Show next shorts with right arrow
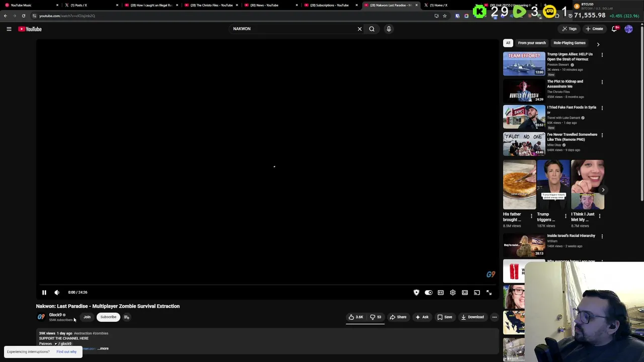This screenshot has width=644, height=362. pyautogui.click(x=603, y=190)
